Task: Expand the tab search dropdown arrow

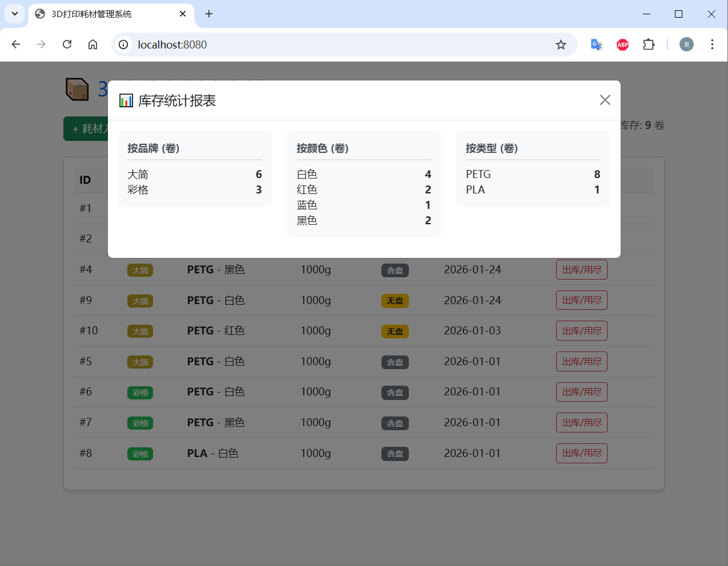Action: pos(15,14)
